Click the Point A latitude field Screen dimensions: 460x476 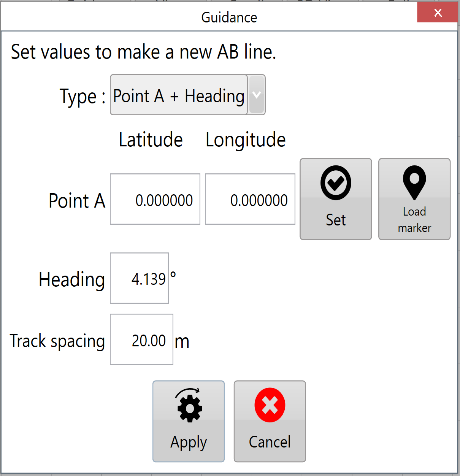tap(155, 199)
